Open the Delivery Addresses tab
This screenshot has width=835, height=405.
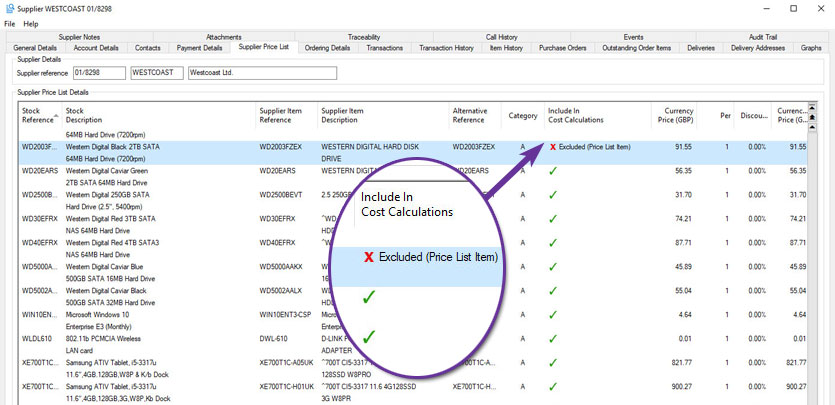(x=758, y=48)
